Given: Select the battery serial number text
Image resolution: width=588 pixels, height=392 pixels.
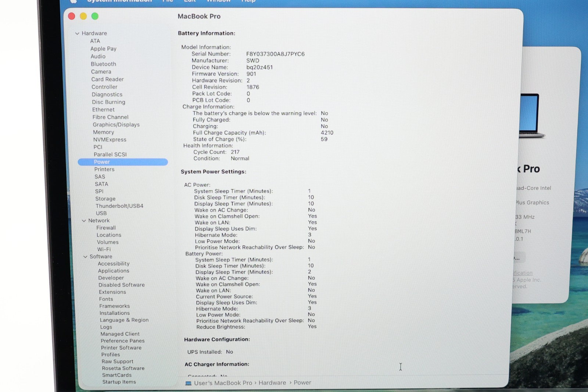Looking at the screenshot, I should tap(275, 54).
